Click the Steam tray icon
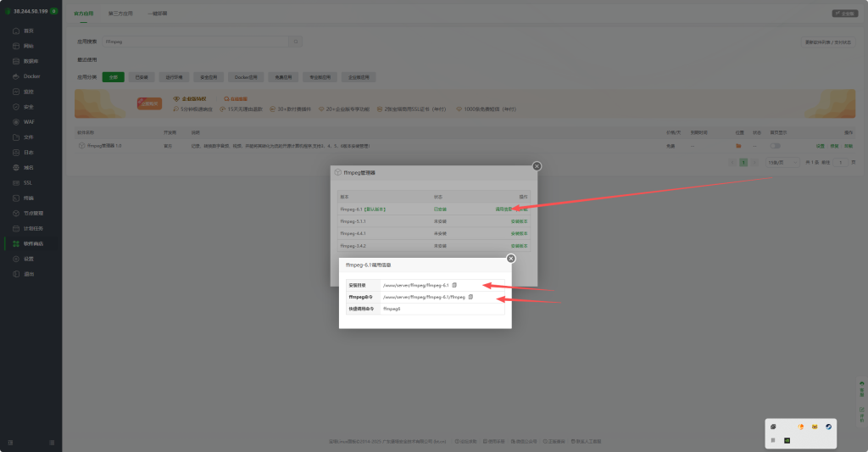This screenshot has width=868, height=452. pos(828,426)
